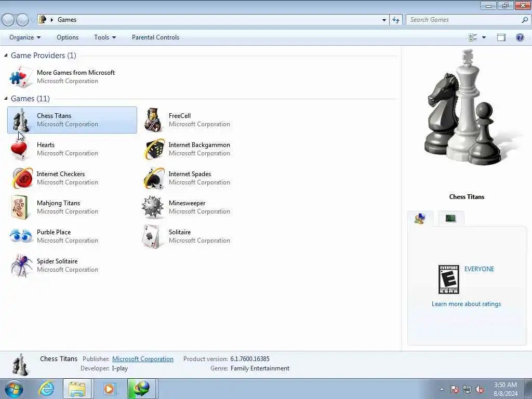Viewport: 532px width, 399px height.
Task: Click the globe download manager taskbar icon
Action: (x=141, y=389)
